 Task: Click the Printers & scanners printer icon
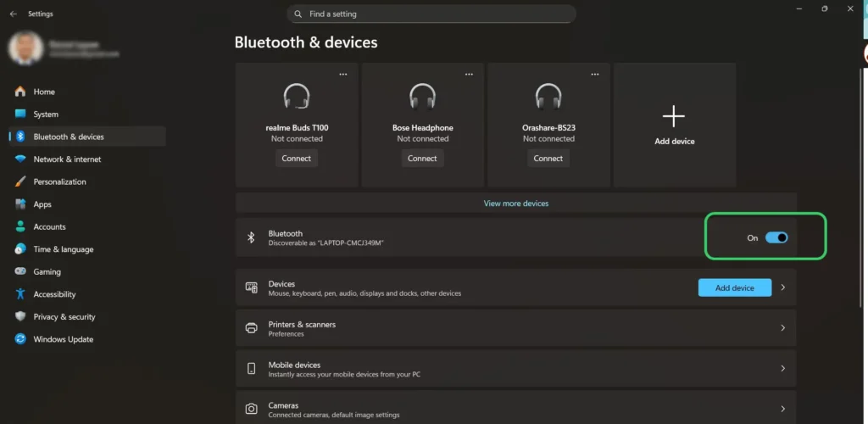coord(251,328)
